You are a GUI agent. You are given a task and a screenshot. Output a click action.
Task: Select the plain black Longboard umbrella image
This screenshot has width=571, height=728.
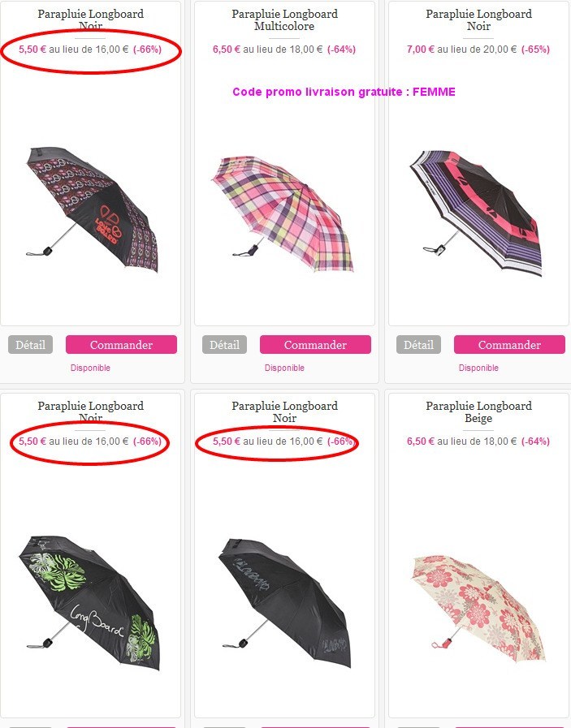pyautogui.click(x=284, y=603)
